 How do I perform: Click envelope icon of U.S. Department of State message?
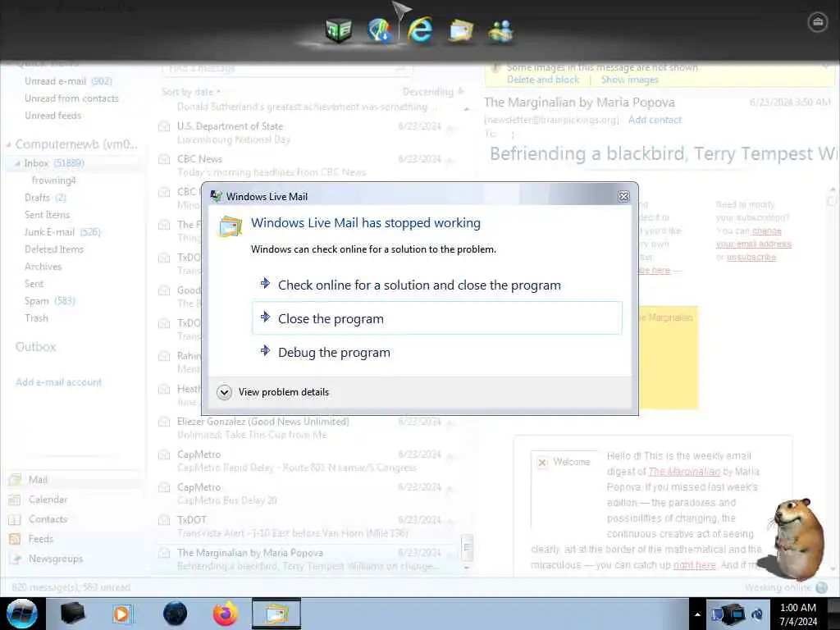pos(164,127)
